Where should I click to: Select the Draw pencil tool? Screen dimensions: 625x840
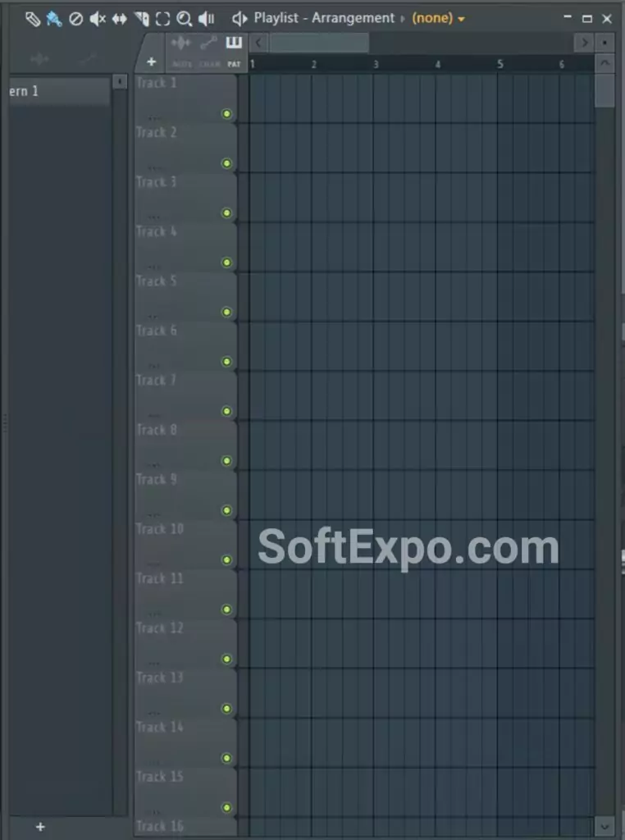(33, 19)
